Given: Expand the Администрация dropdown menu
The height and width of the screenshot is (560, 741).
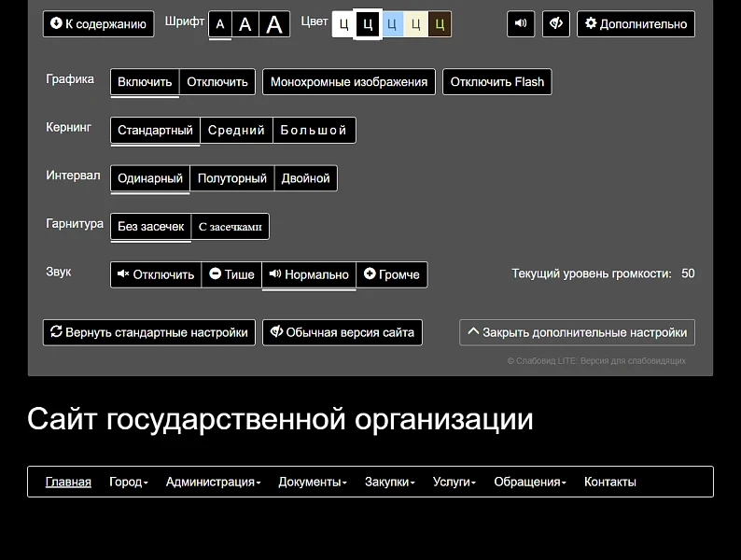Looking at the screenshot, I should [x=213, y=482].
